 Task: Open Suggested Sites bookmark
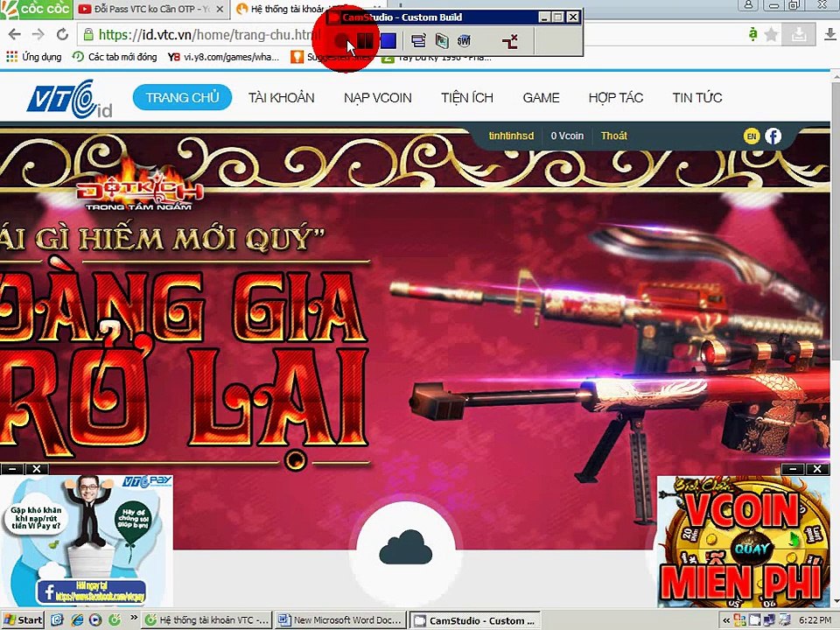click(x=332, y=57)
